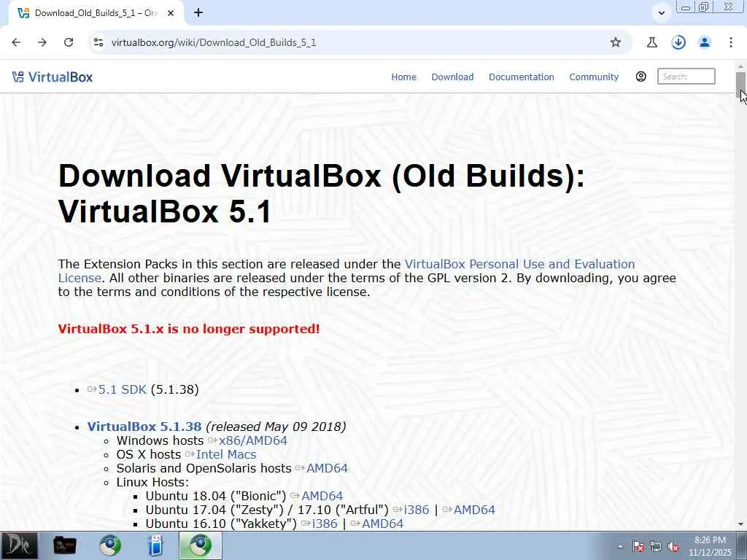Open the VirtualBox 5.1.38 link
The image size is (747, 560).
[144, 426]
